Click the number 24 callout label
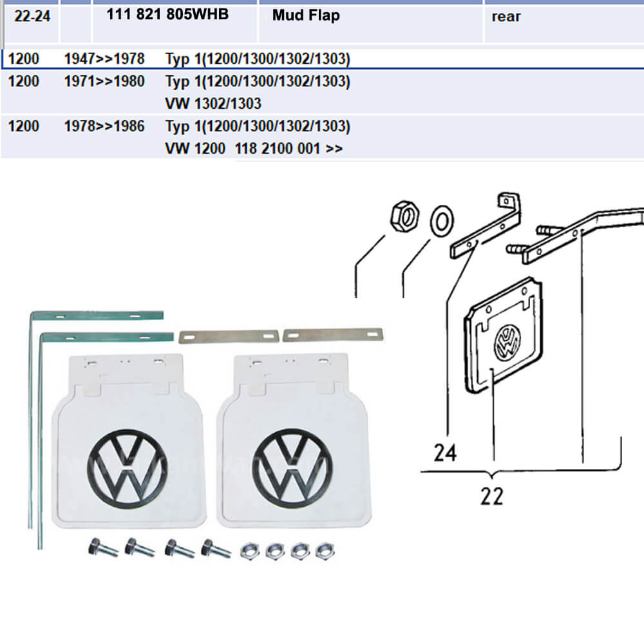644x644 pixels. (x=445, y=453)
